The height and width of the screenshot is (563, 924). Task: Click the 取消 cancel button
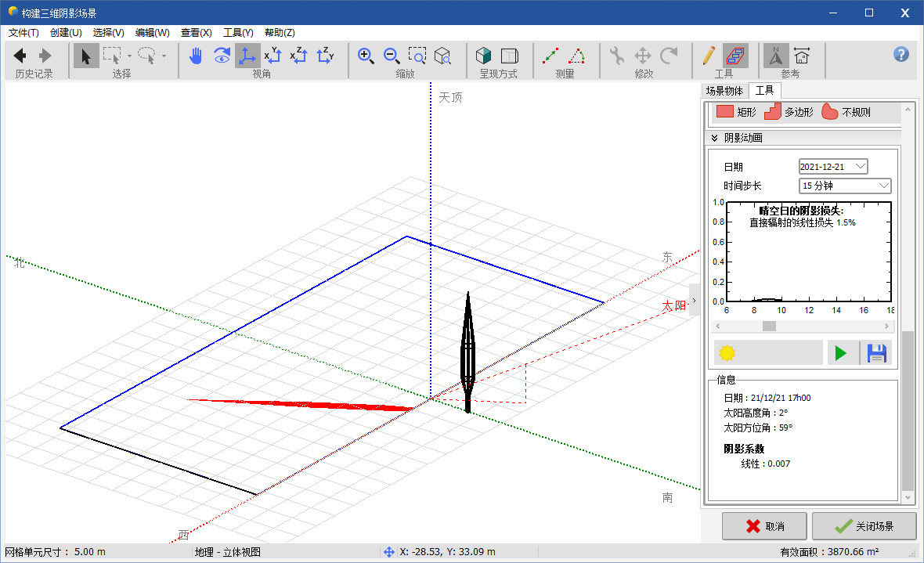pyautogui.click(x=764, y=526)
